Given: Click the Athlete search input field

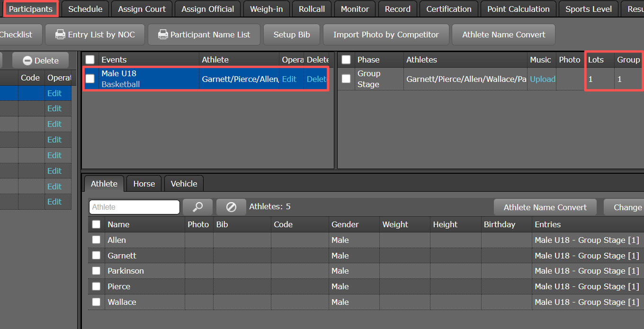Looking at the screenshot, I should [134, 207].
